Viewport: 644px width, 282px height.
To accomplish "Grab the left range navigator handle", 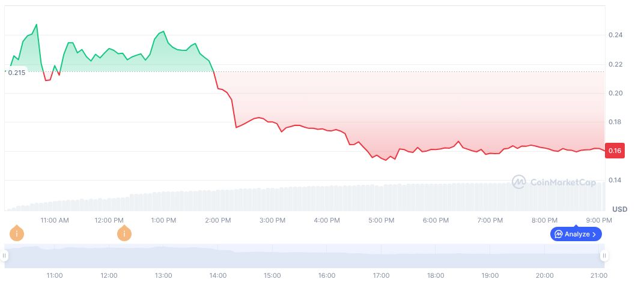I will point(4,256).
